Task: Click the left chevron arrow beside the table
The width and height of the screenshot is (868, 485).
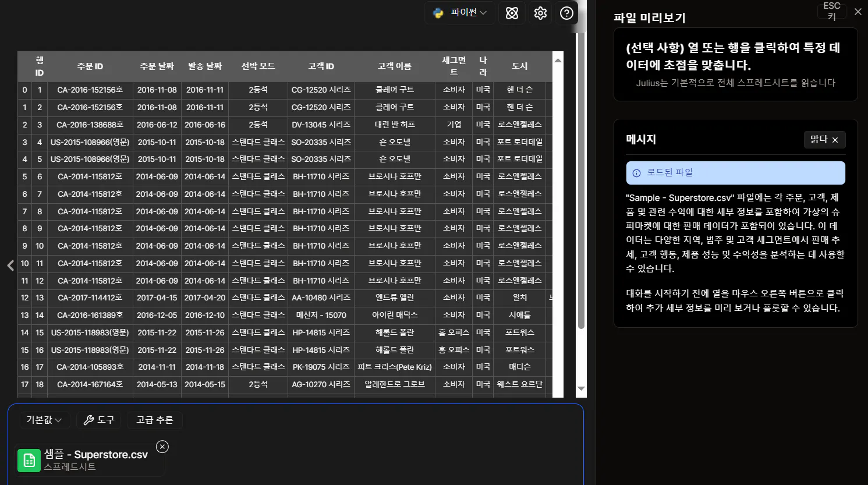Action: (10, 265)
